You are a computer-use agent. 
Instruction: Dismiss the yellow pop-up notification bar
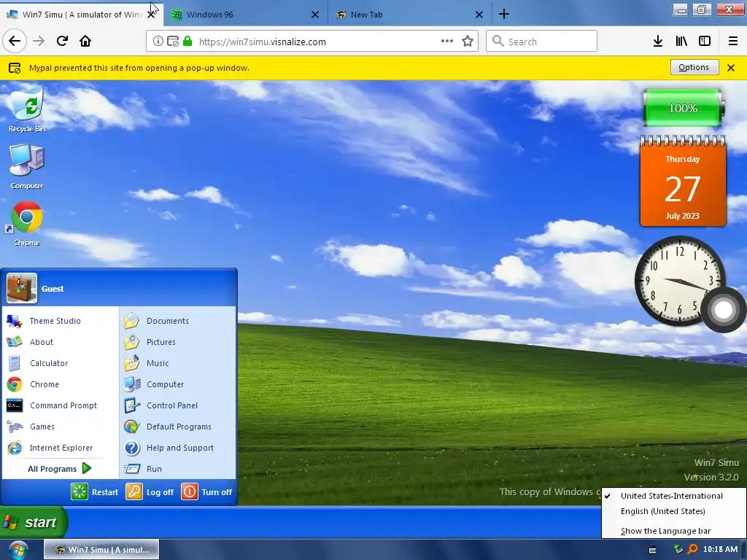coord(731,68)
